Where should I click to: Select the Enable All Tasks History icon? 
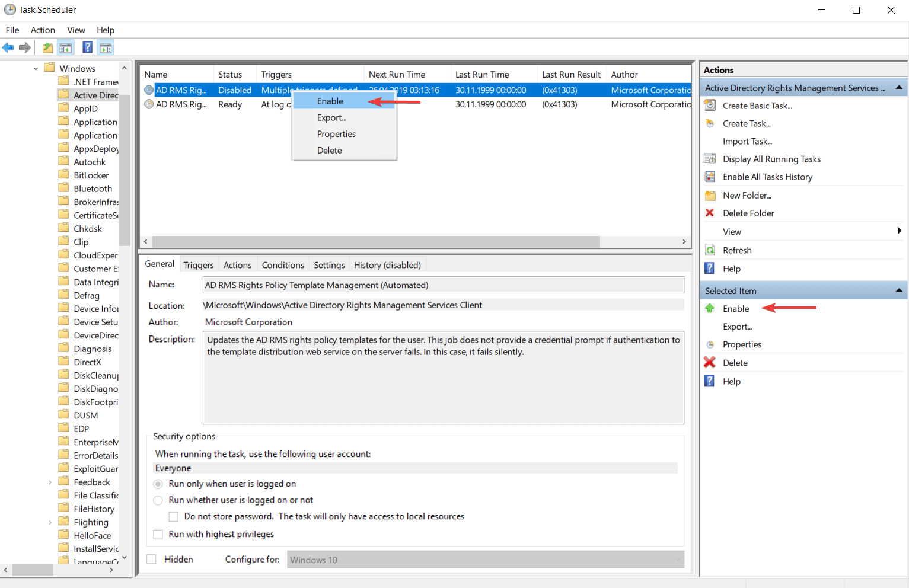click(x=710, y=176)
